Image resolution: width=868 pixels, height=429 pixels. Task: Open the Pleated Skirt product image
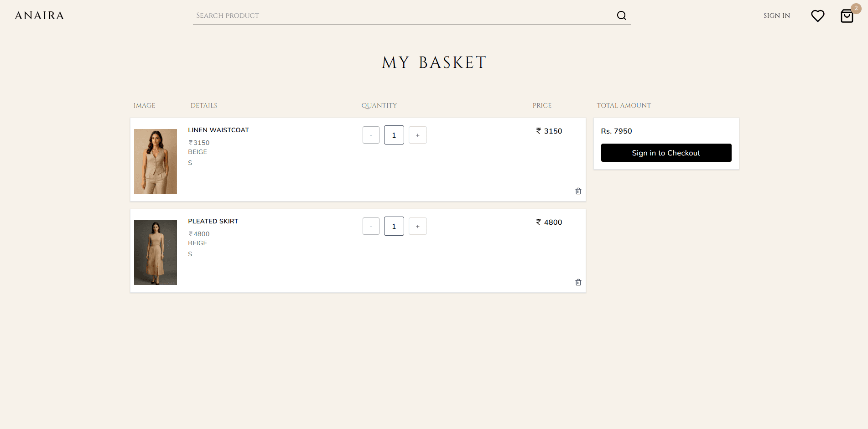tap(156, 253)
